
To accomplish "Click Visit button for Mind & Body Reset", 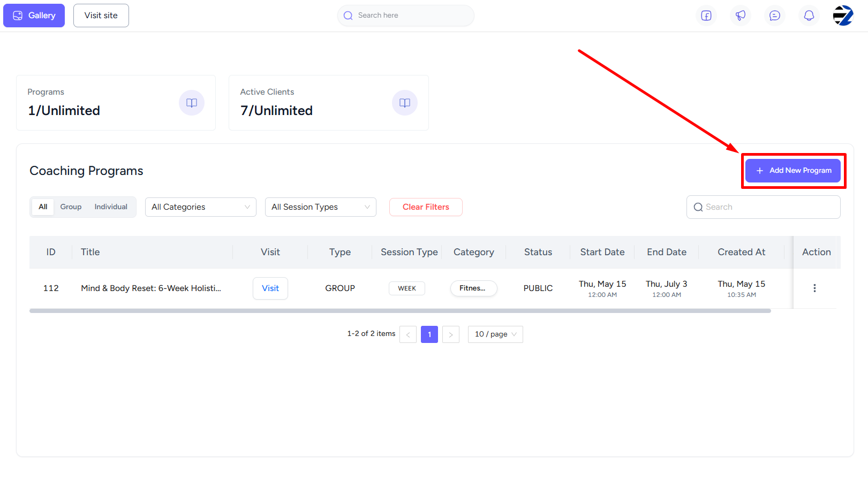I will tap(270, 288).
